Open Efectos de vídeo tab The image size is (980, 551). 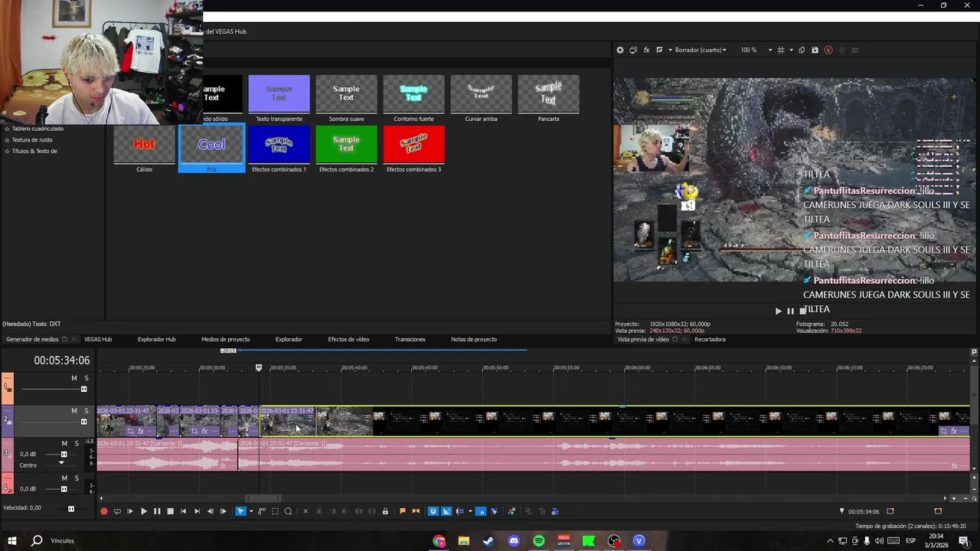click(x=348, y=339)
